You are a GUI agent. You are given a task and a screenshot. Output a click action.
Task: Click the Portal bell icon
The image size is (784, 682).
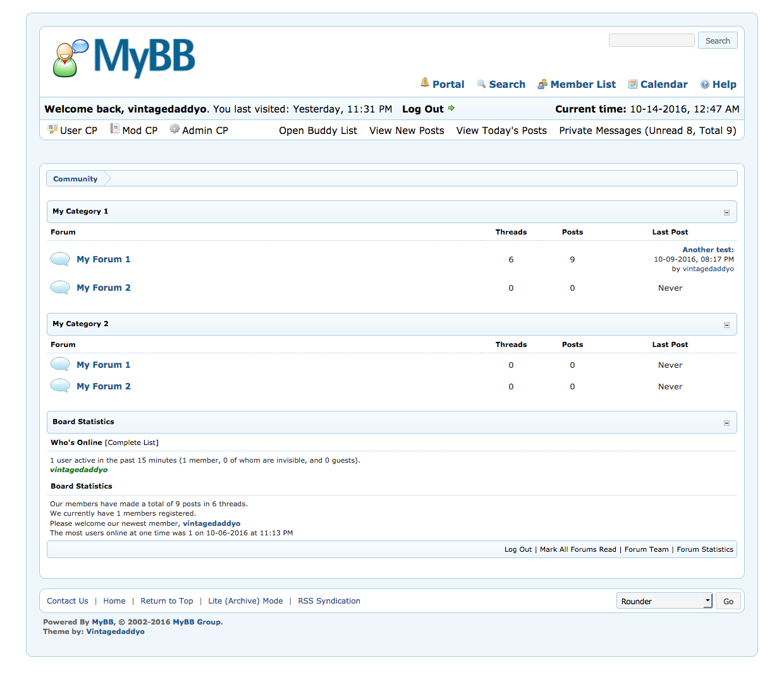pyautogui.click(x=425, y=83)
